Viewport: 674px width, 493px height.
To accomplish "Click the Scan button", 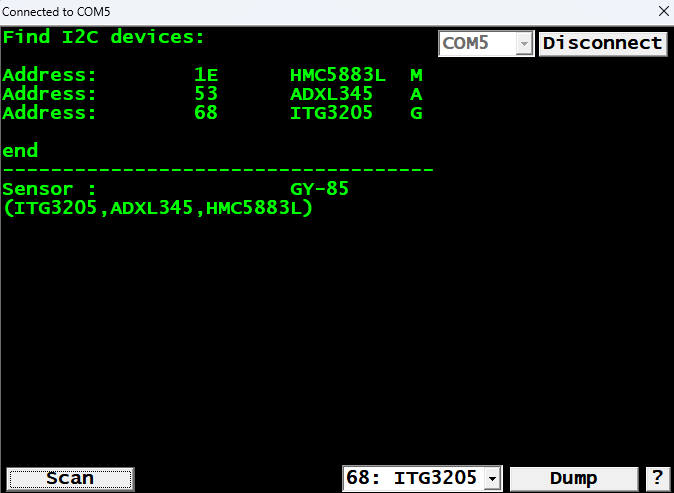I will click(x=70, y=478).
